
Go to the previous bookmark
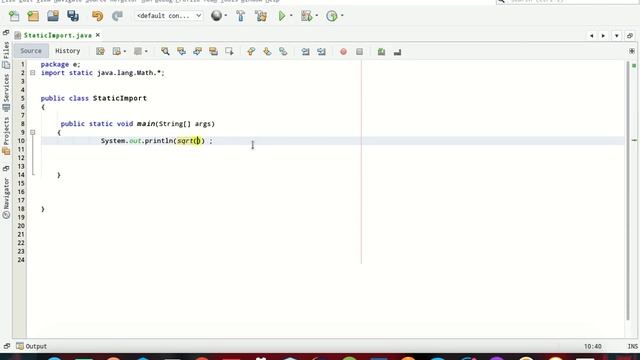pyautogui.click(x=251, y=51)
